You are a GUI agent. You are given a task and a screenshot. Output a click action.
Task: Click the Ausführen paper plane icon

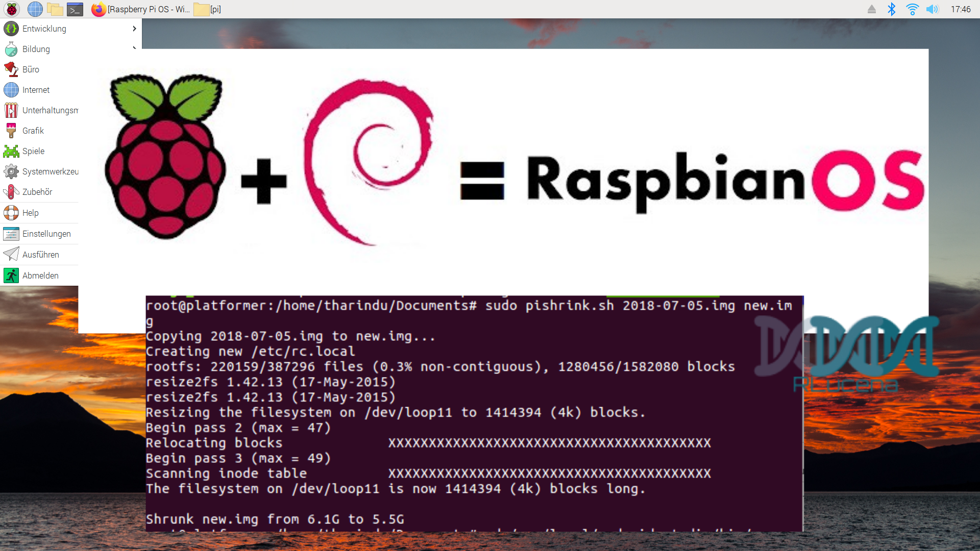pos(11,255)
